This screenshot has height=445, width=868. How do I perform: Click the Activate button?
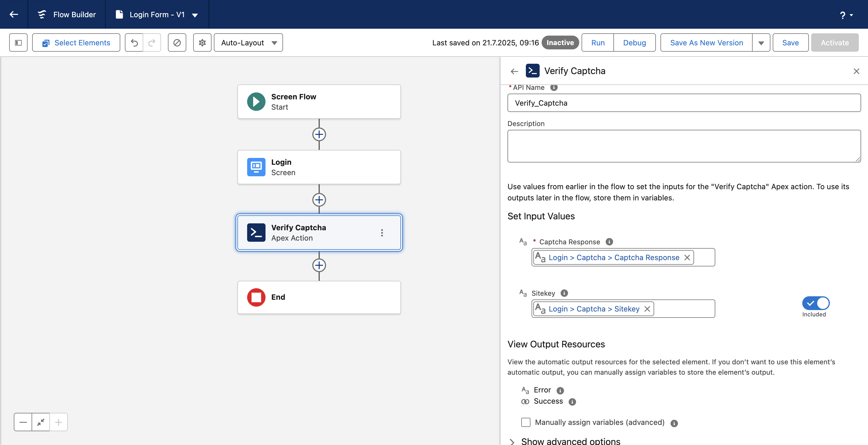pyautogui.click(x=835, y=43)
